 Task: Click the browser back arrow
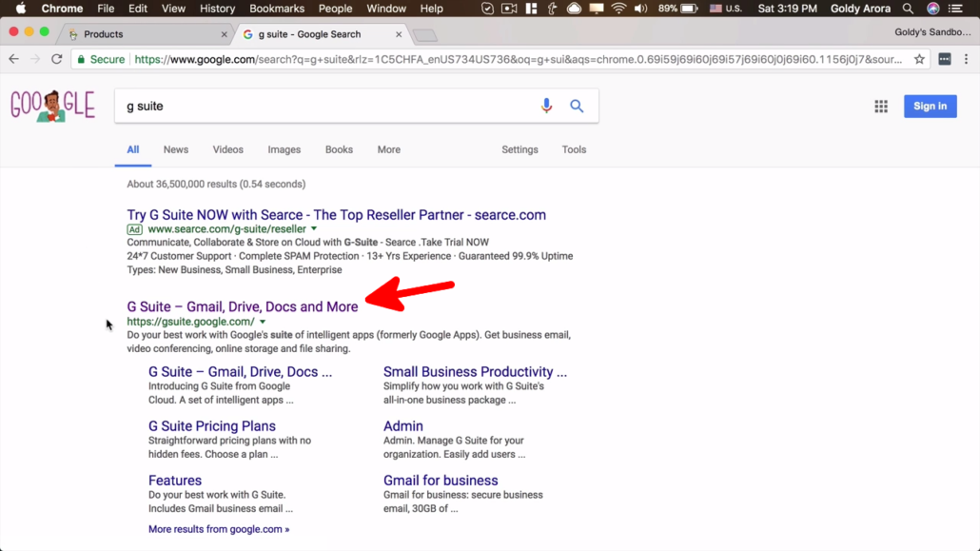(x=13, y=59)
